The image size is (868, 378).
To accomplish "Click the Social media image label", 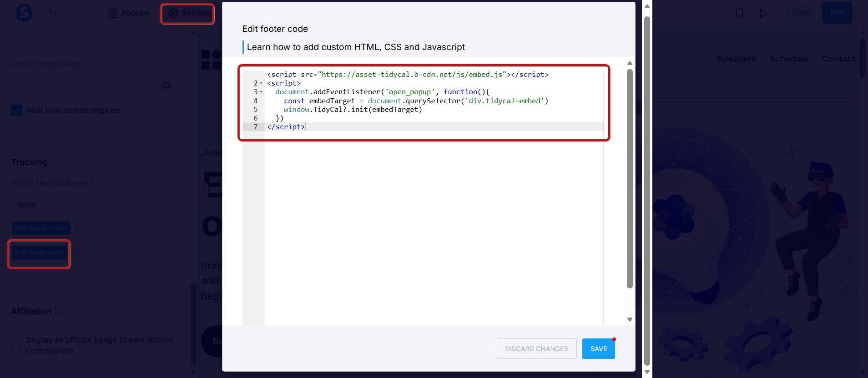I will point(46,64).
